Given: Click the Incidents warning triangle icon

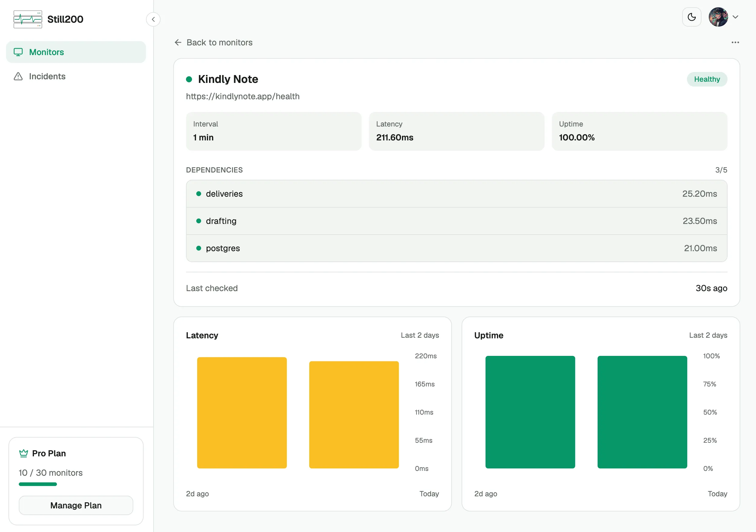Looking at the screenshot, I should 18,76.
